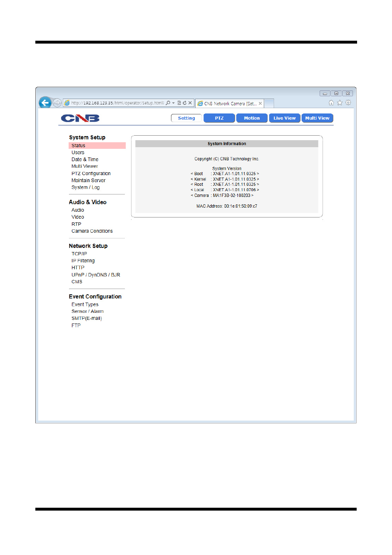Switch to Multi View
Viewport: 392px width, 555px height.
pos(317,118)
